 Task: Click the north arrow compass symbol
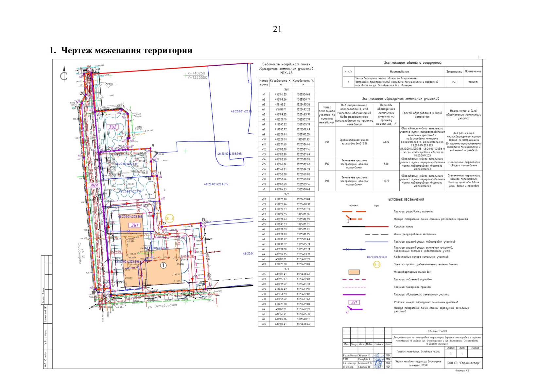coord(64,74)
